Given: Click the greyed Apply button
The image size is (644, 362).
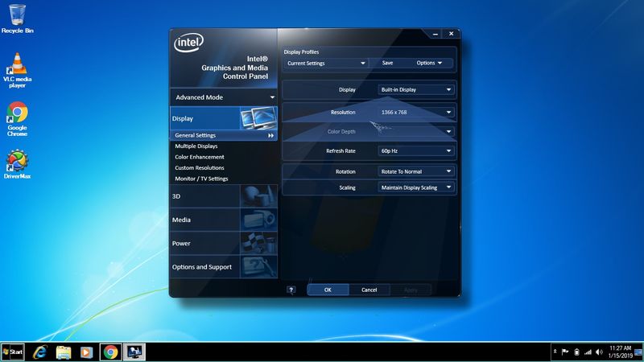Looking at the screenshot, I should click(411, 290).
